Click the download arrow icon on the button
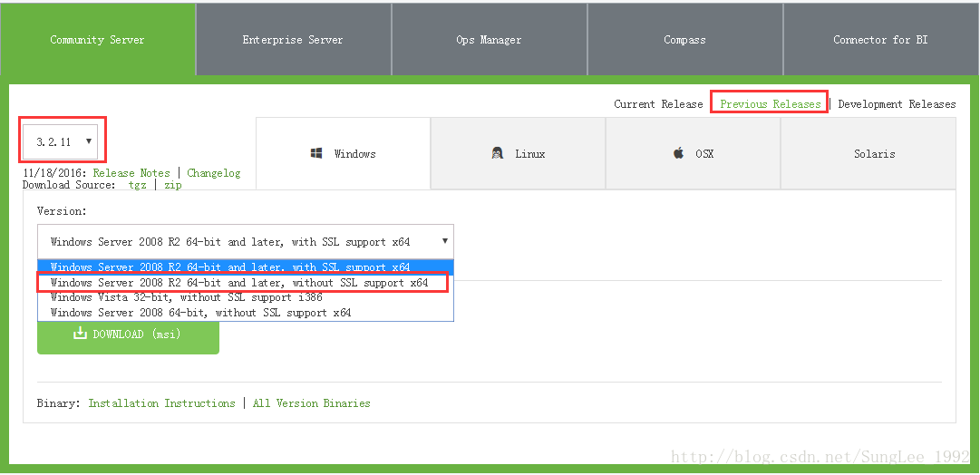Screen dimensions: 980x475 [80, 333]
